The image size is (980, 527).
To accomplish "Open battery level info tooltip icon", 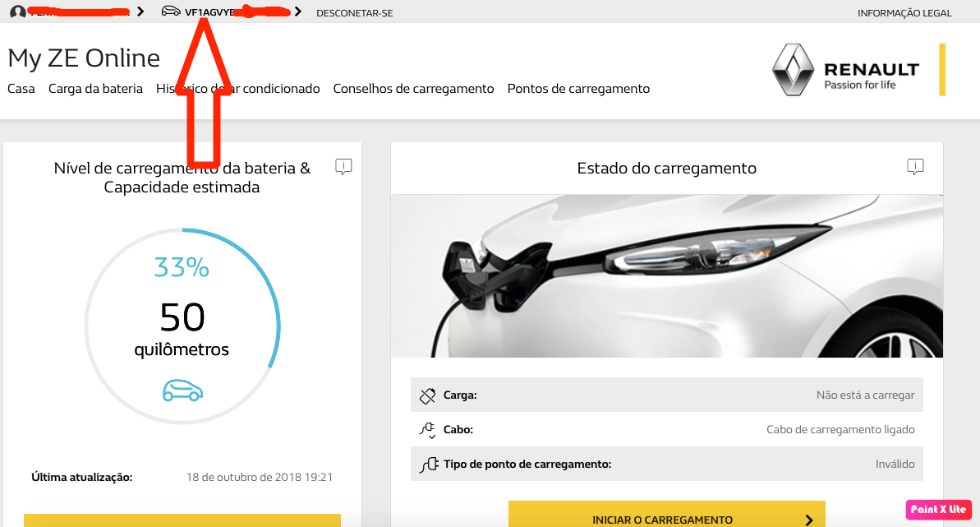I will pyautogui.click(x=343, y=167).
